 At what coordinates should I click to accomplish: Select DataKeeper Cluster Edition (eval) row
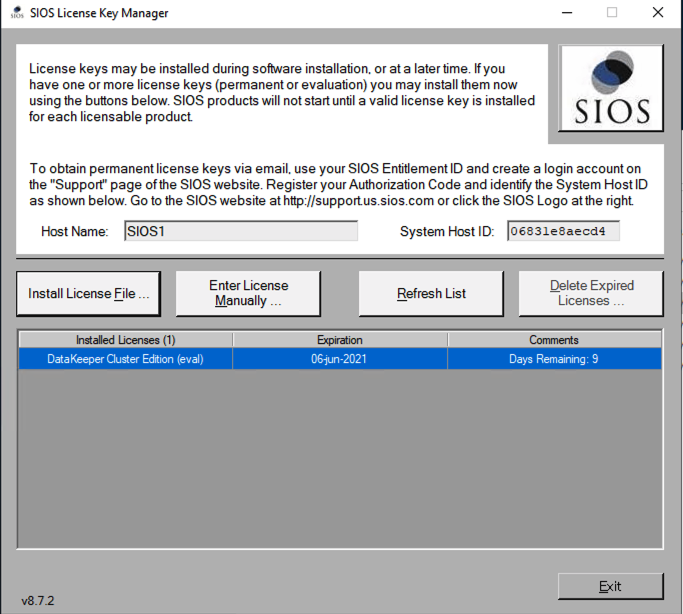pos(340,359)
